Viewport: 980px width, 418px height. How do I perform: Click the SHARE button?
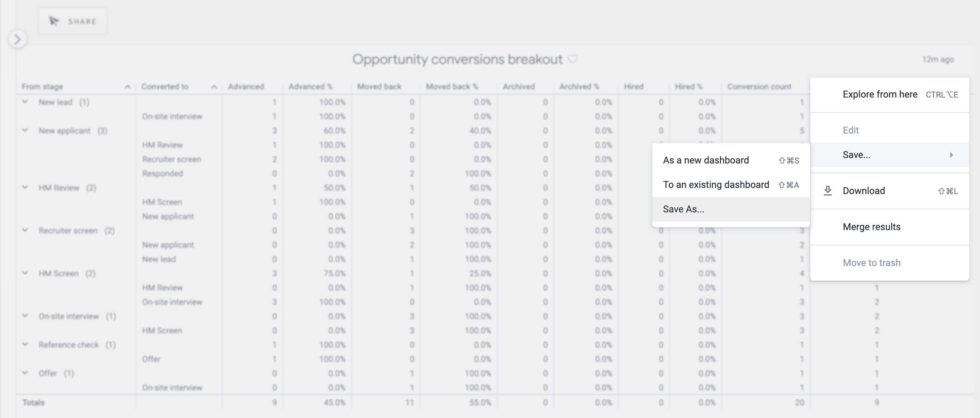click(x=73, y=21)
